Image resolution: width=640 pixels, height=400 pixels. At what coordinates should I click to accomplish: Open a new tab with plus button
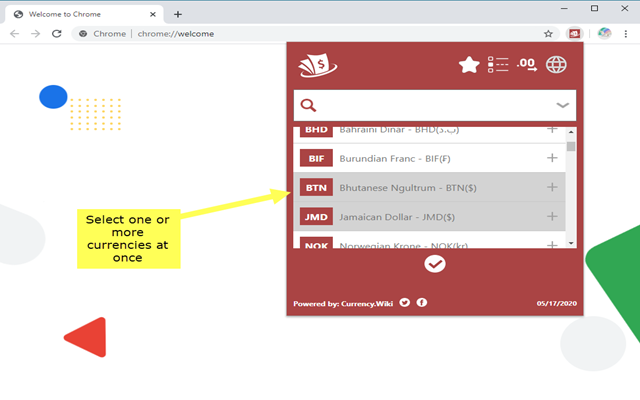178,14
